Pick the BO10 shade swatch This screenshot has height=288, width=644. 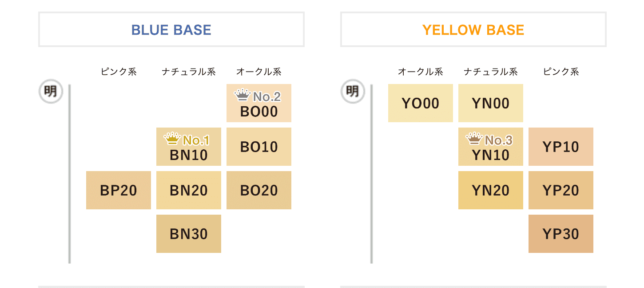(x=259, y=147)
